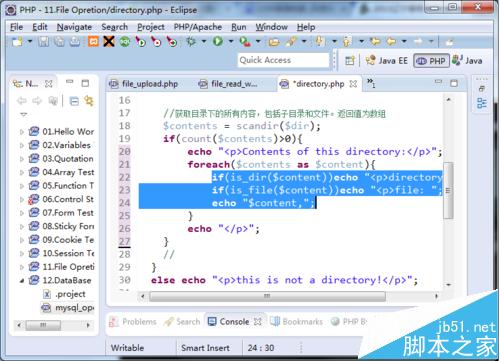Maximize the editor area

point(454,83)
